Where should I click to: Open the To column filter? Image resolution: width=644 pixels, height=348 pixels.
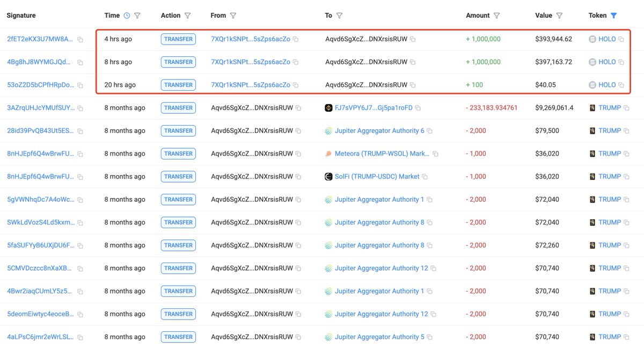pyautogui.click(x=339, y=16)
